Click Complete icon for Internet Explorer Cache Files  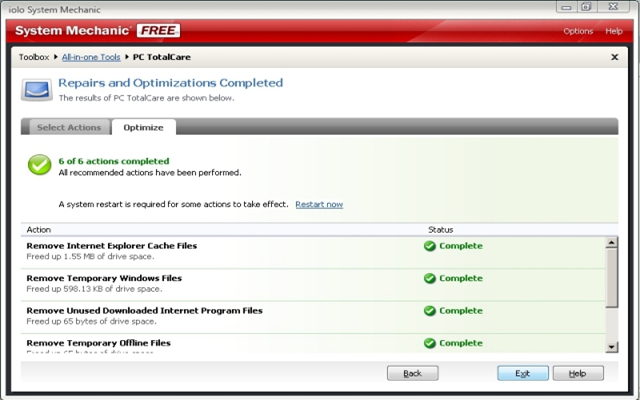[x=430, y=246]
